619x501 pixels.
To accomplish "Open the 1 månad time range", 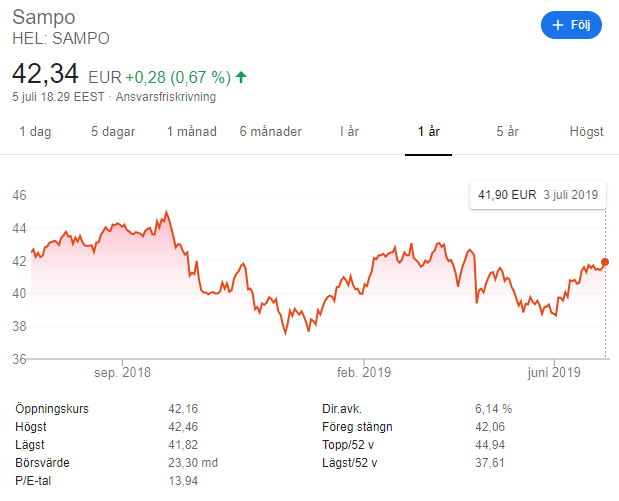I will click(192, 131).
